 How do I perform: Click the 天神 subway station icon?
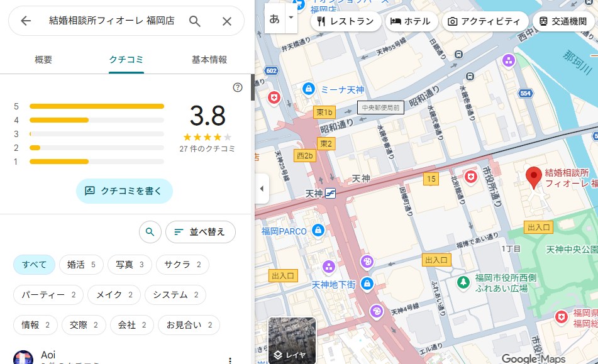coord(330,193)
